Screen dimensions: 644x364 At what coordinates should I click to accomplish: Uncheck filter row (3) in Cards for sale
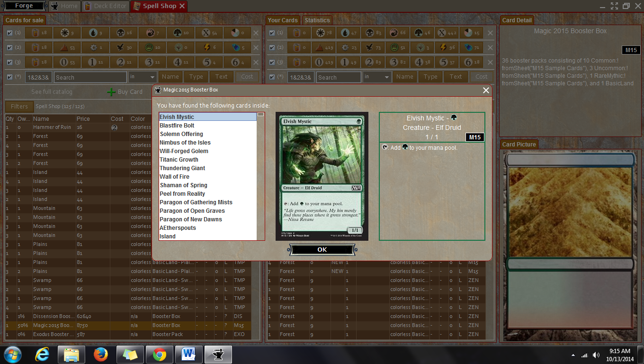[x=9, y=62]
